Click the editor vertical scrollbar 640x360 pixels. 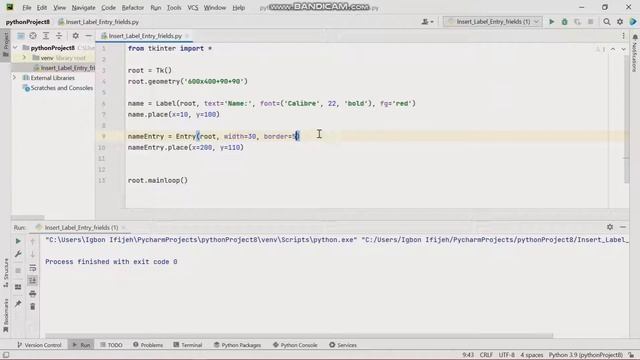click(627, 118)
